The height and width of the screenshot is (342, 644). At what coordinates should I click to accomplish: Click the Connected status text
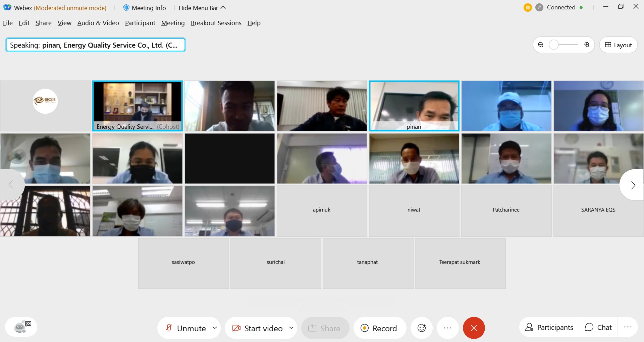[561, 7]
